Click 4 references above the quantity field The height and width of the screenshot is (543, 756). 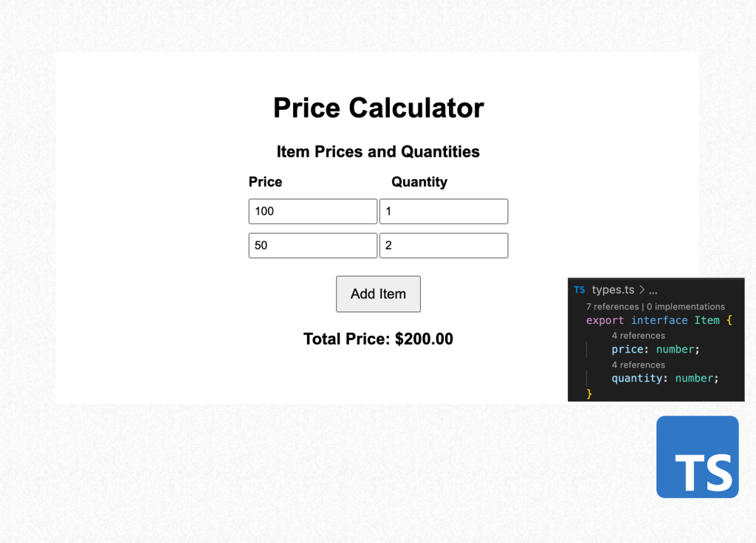[638, 364]
